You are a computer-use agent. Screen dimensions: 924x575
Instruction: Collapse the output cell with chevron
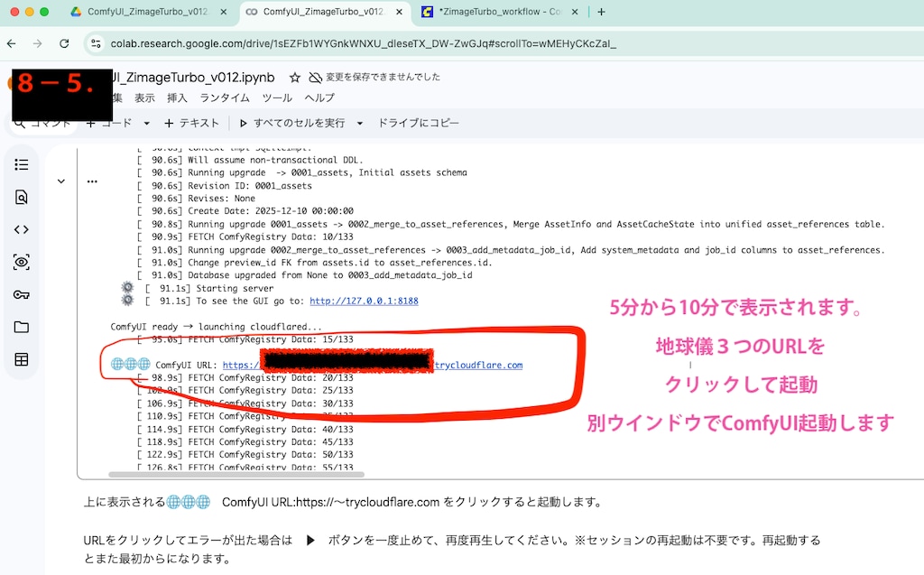coord(61,181)
